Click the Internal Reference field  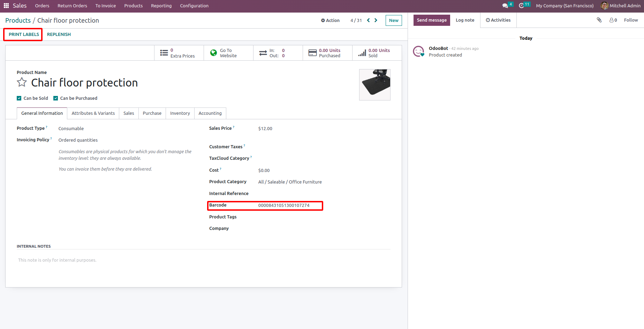[x=324, y=194]
